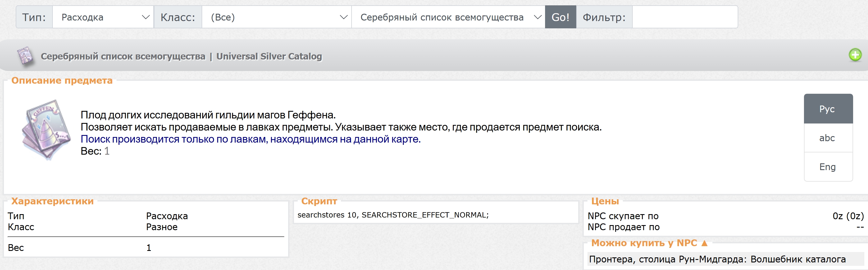Click the blue search restriction note text

point(250,139)
